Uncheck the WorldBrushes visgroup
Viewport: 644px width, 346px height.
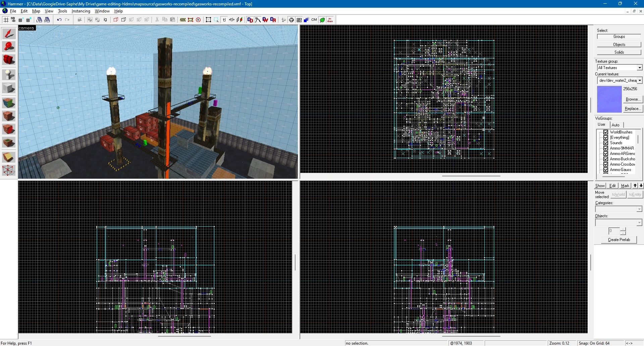coord(606,132)
